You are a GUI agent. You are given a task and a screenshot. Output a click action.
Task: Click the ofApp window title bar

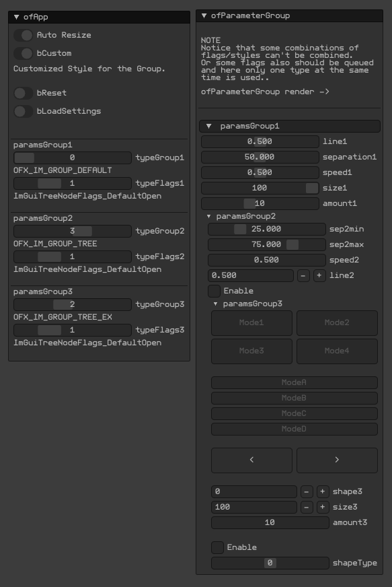(99, 17)
